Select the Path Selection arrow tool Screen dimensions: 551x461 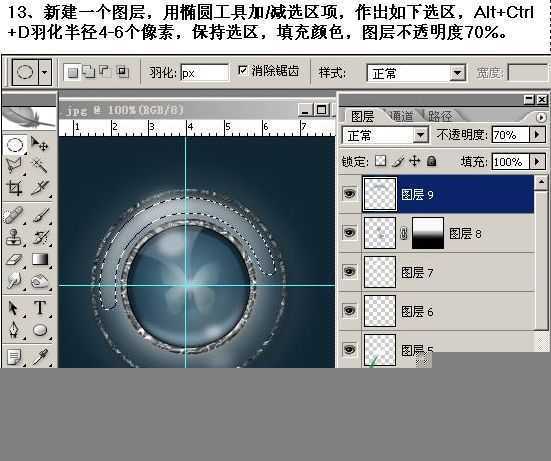tap(13, 308)
